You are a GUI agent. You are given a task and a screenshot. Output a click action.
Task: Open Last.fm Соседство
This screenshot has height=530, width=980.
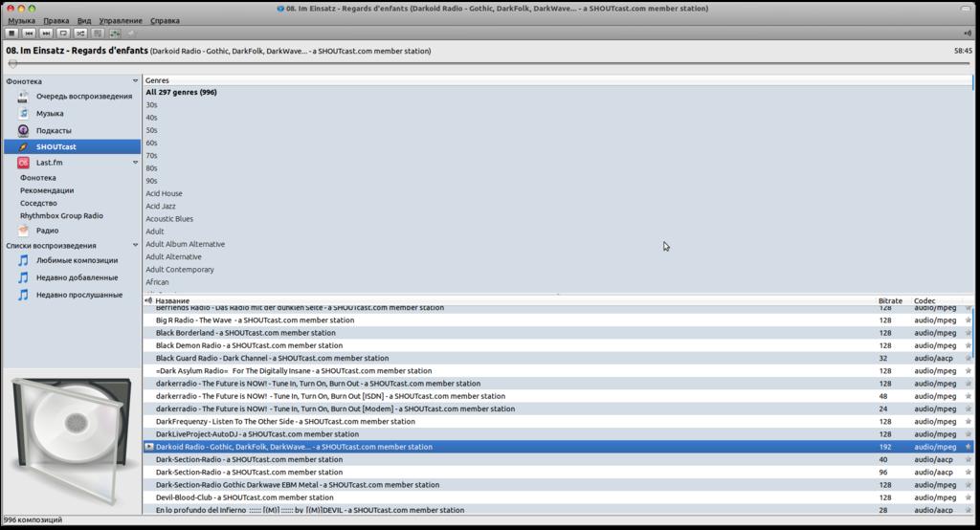[x=38, y=203]
